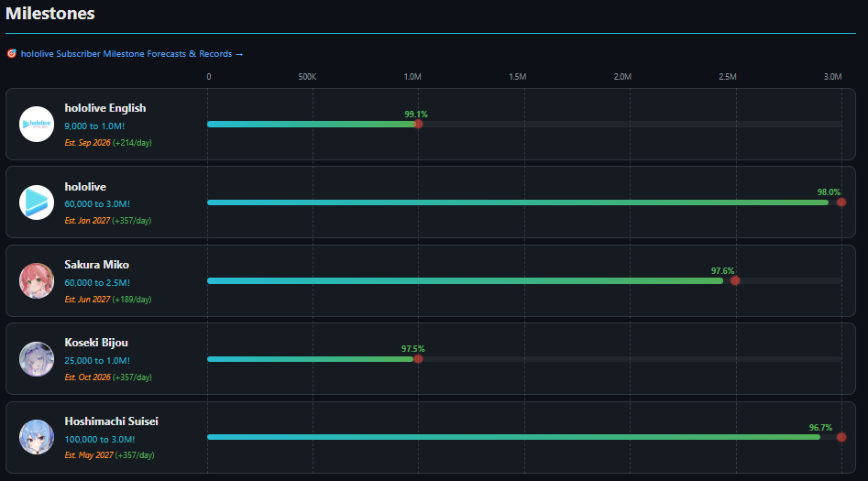The width and height of the screenshot is (868, 481).
Task: Click the '+214/day' growth rate
Action: tap(132, 143)
